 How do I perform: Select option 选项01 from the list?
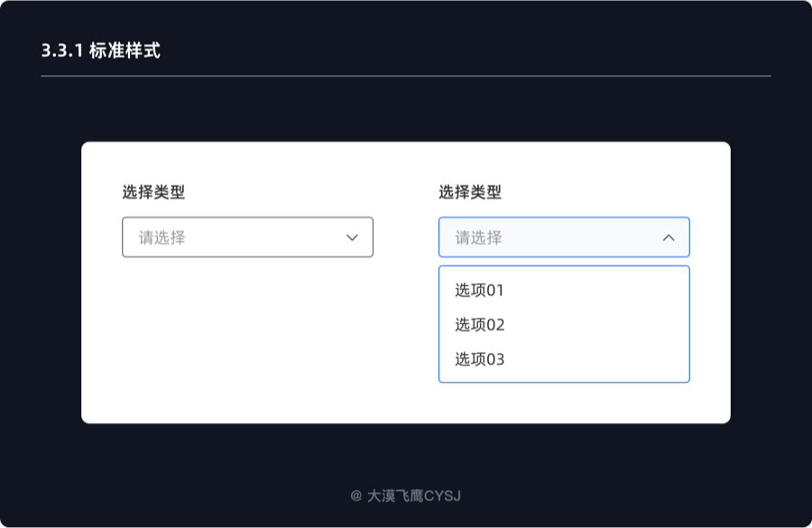pyautogui.click(x=478, y=291)
